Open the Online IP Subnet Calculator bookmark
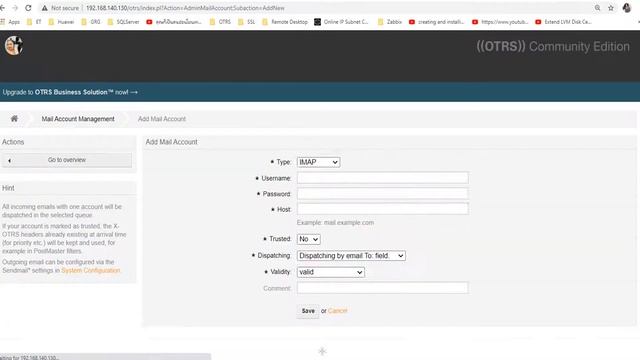This screenshot has width=640, height=360. click(341, 22)
